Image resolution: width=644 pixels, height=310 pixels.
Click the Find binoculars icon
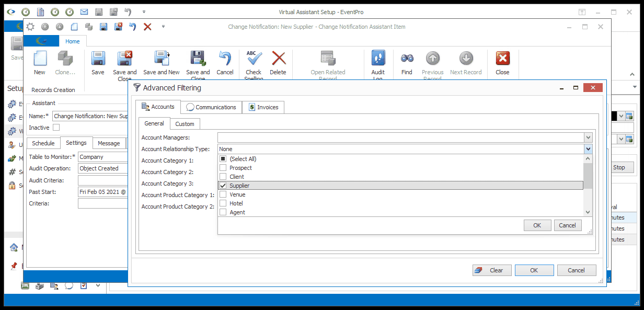click(407, 58)
